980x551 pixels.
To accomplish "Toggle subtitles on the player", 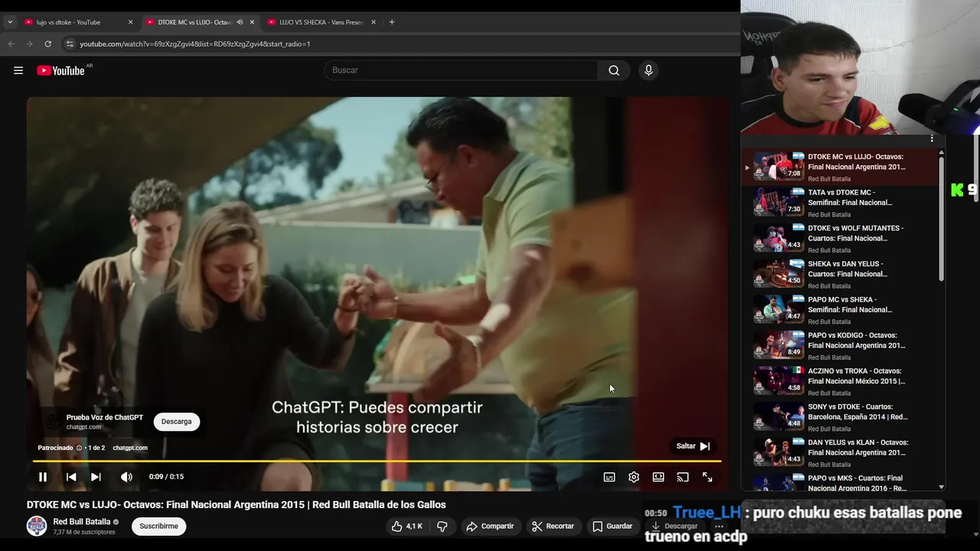I will tap(609, 477).
